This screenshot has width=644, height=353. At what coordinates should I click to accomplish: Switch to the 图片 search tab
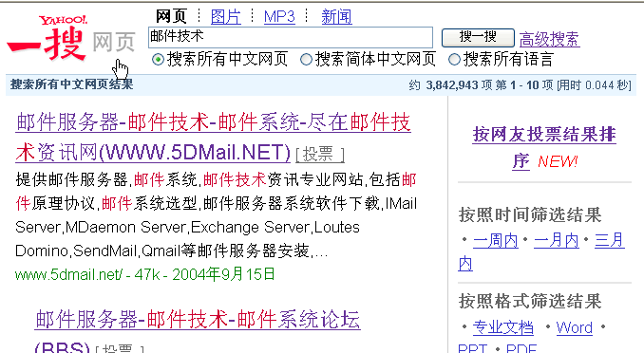(x=225, y=17)
